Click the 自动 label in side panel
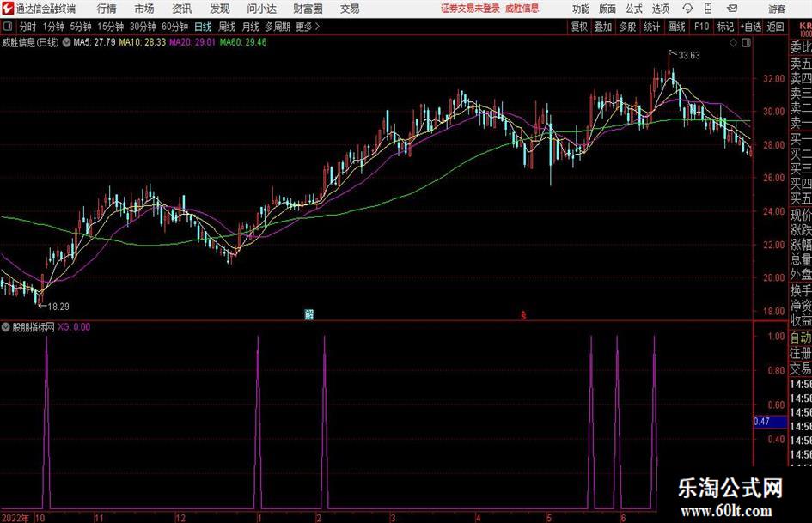Image resolution: width=812 pixels, height=523 pixels. pyautogui.click(x=801, y=338)
